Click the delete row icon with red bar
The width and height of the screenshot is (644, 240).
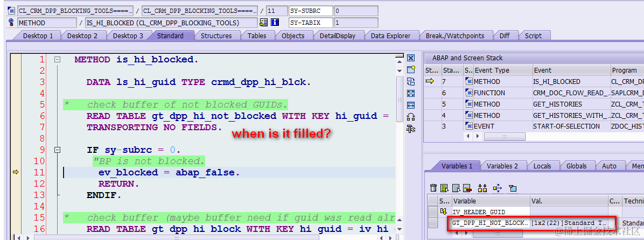pyautogui.click(x=467, y=188)
